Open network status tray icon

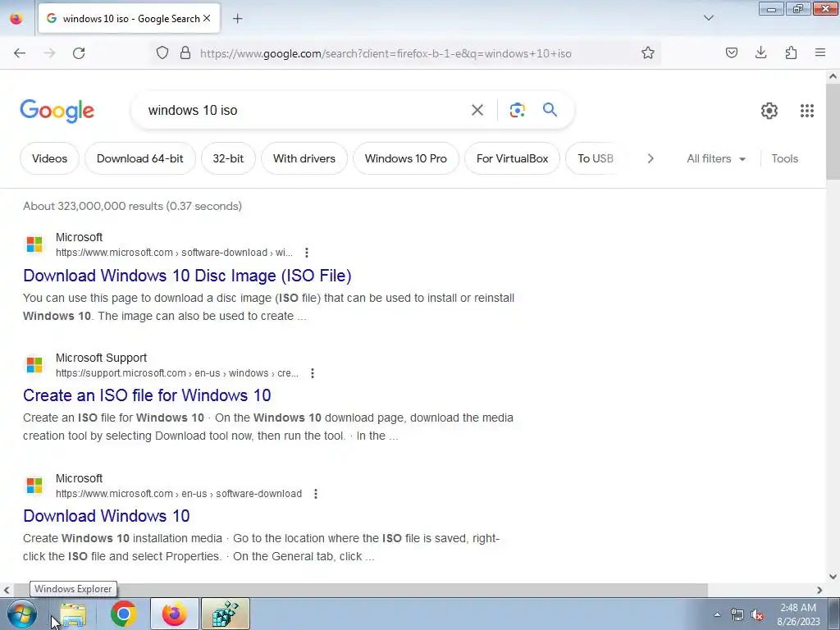tap(737, 614)
